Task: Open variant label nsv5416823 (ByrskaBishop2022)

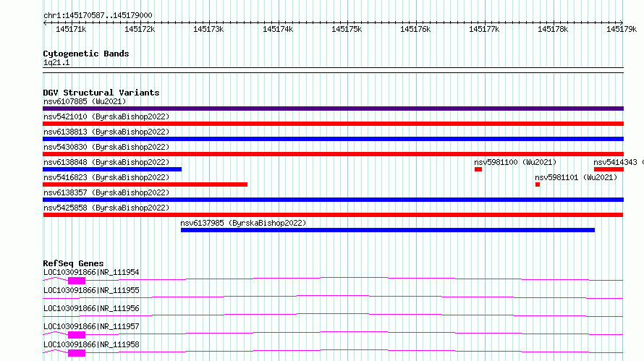Action: (x=106, y=177)
